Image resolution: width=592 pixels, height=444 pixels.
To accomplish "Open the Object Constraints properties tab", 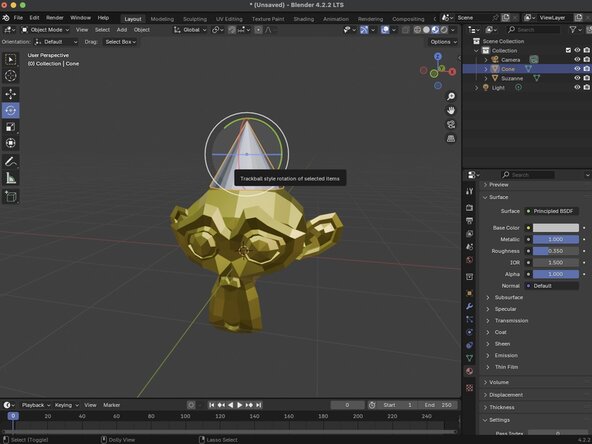I will 469,345.
